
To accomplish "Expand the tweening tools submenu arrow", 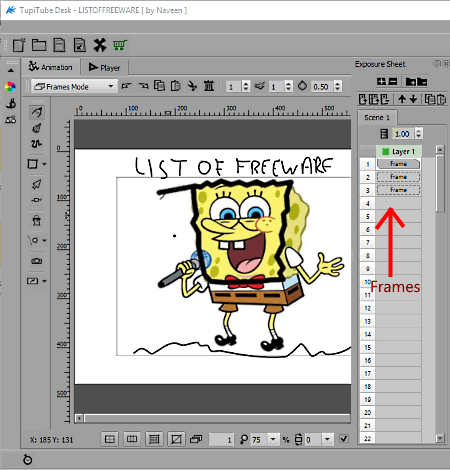I will click(x=44, y=240).
